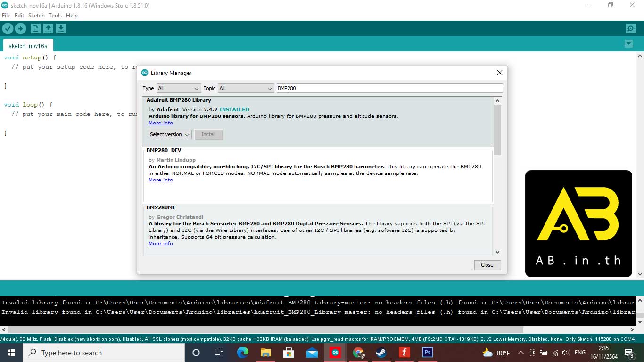Open the Help menu
The width and height of the screenshot is (644, 362).
(72, 16)
